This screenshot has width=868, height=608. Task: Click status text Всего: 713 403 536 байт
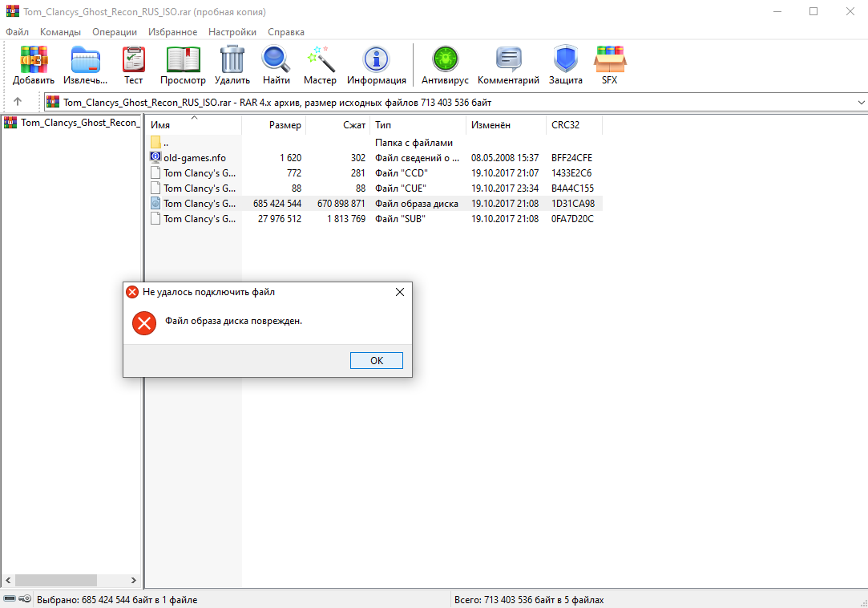point(529,600)
